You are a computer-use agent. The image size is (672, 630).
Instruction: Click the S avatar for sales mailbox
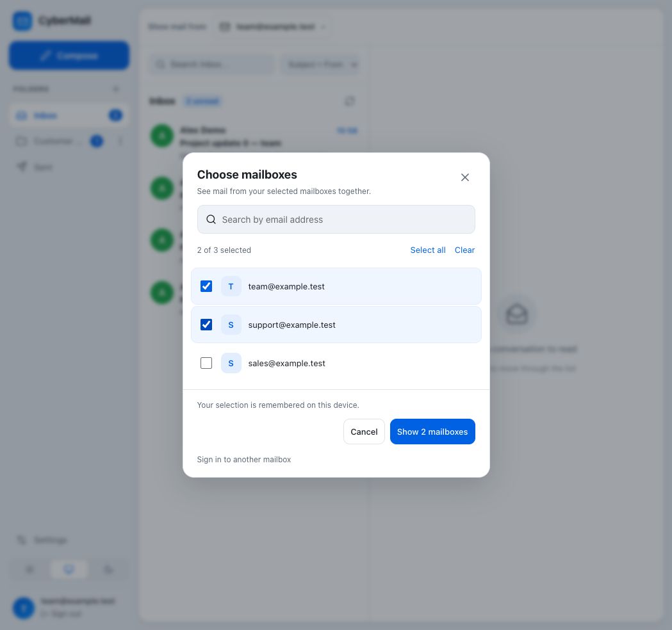point(231,363)
